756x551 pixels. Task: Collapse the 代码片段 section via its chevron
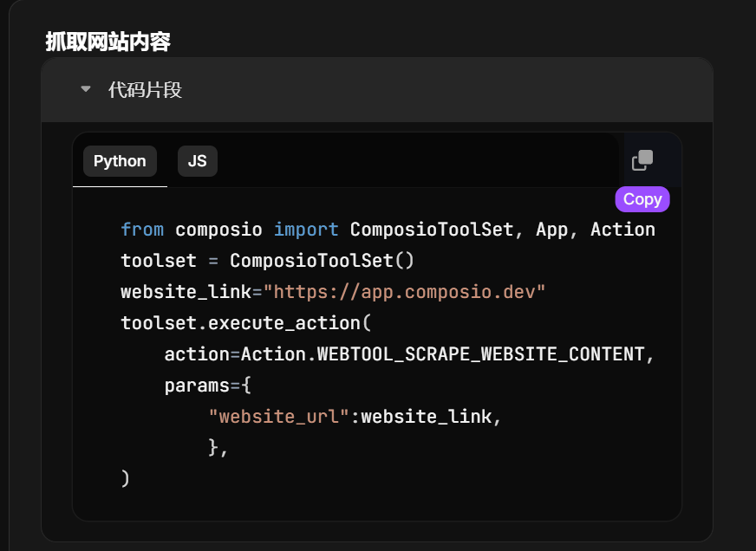[84, 89]
